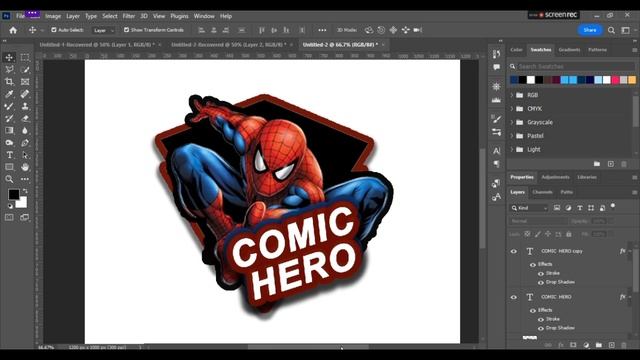Image resolution: width=640 pixels, height=360 pixels.
Task: Hide Drop Shadow on COMIC HERO copy
Action: [x=541, y=282]
